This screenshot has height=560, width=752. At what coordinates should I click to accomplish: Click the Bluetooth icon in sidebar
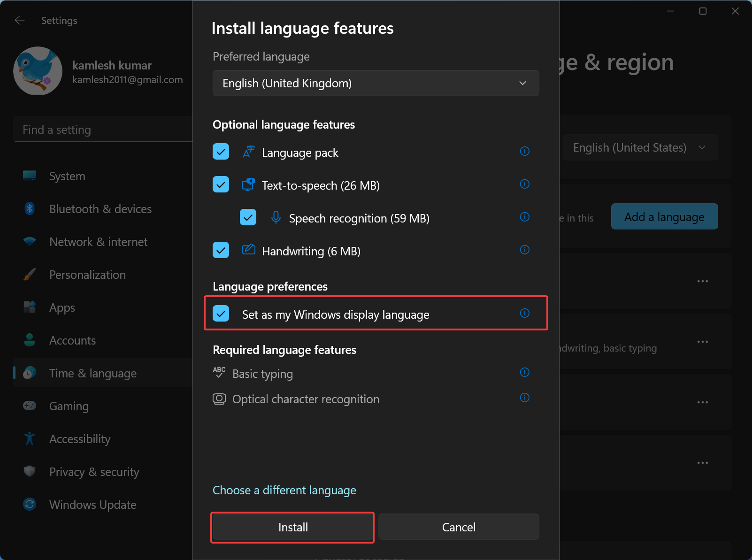[x=30, y=208]
